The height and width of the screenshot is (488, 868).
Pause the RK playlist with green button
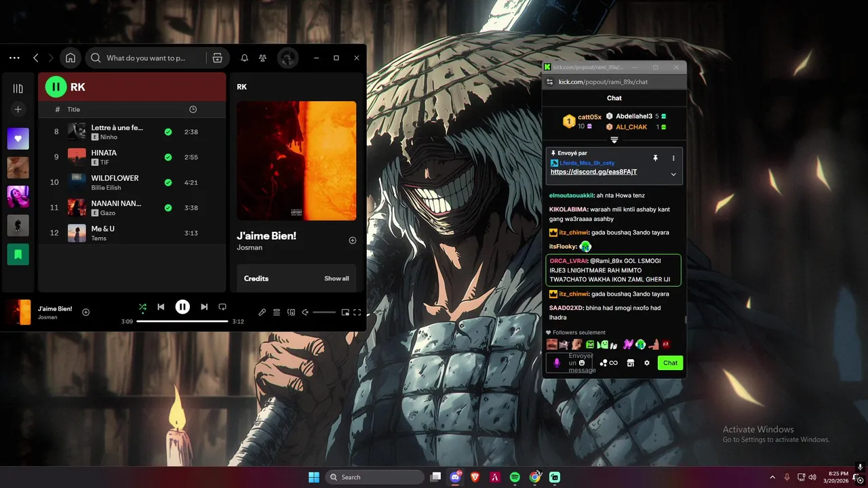coord(56,87)
